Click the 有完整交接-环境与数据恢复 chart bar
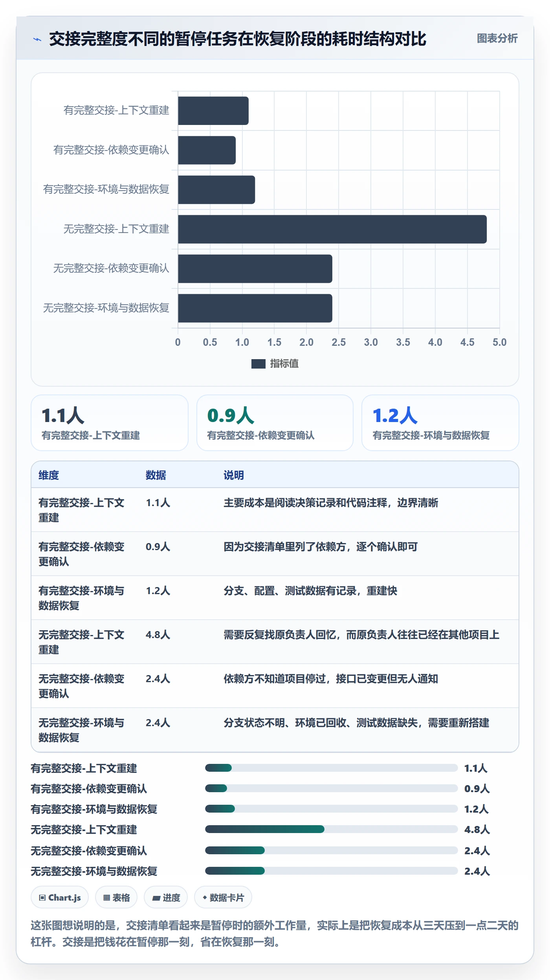The width and height of the screenshot is (550, 980). pos(216,190)
